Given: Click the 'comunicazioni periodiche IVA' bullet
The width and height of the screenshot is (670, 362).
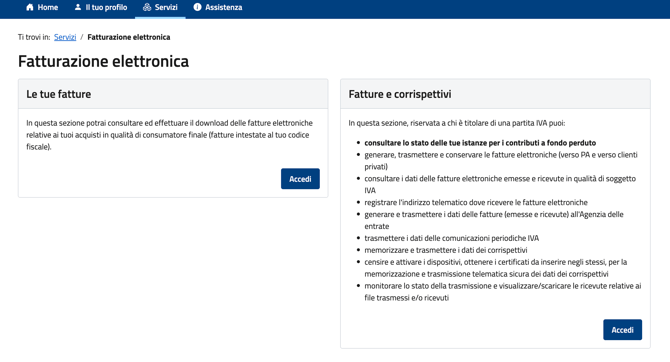Looking at the screenshot, I should [x=451, y=238].
